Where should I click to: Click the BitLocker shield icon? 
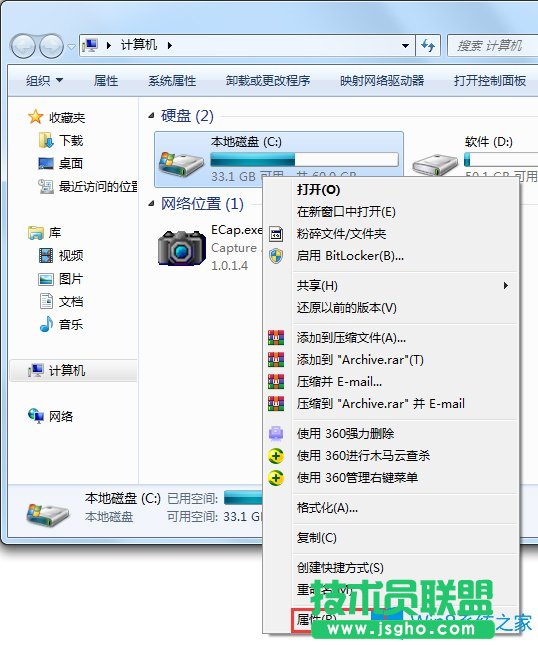276,256
